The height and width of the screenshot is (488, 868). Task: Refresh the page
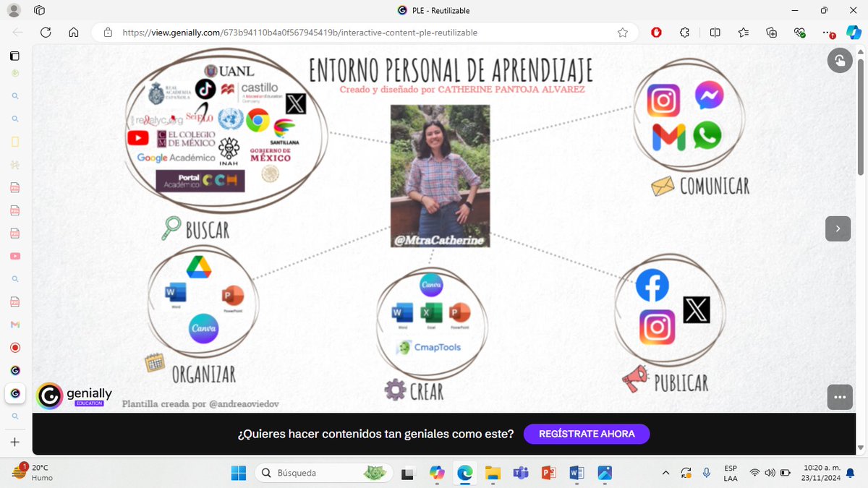(x=46, y=33)
